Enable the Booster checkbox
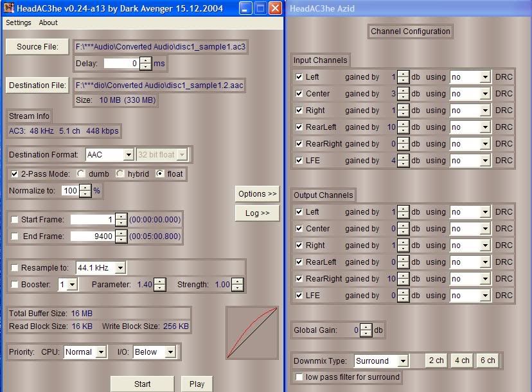Image resolution: width=532 pixels, height=392 pixels. pyautogui.click(x=14, y=285)
